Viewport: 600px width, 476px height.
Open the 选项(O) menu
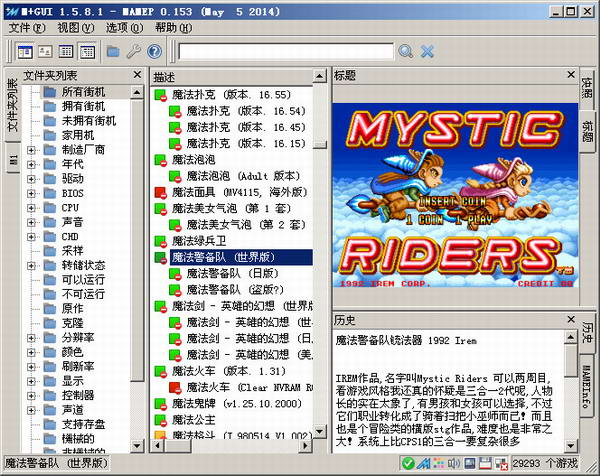[125, 28]
